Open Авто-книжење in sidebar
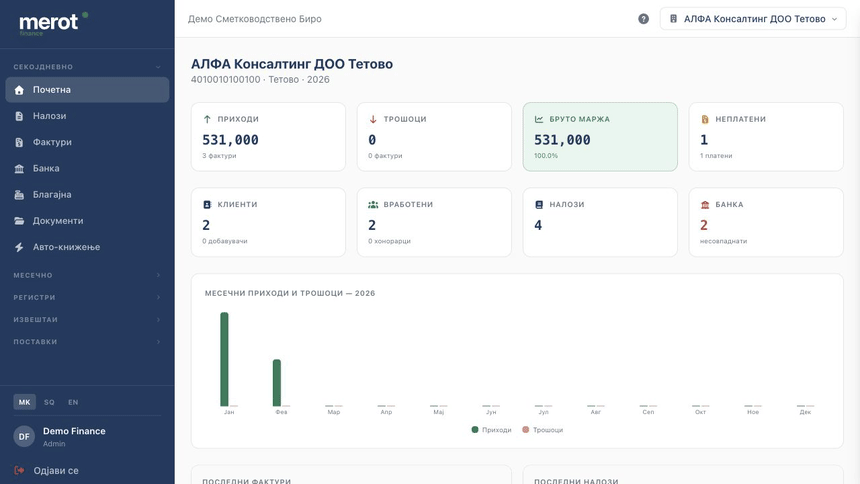Viewport: 860px width, 484px height. coord(87,247)
